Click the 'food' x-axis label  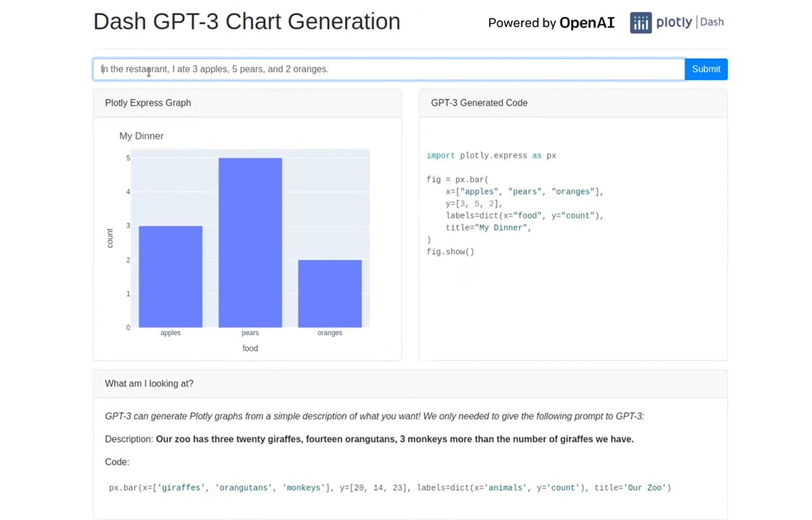click(250, 348)
